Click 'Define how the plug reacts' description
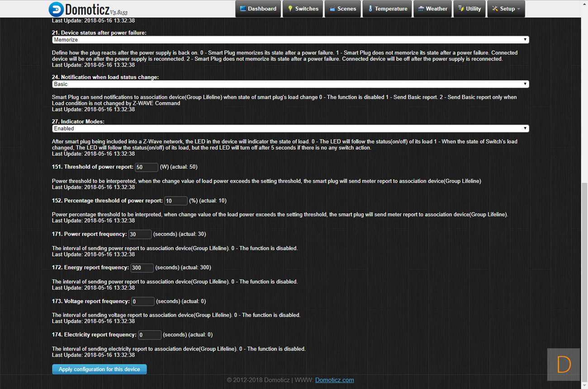This screenshot has width=588, height=389. (285, 56)
